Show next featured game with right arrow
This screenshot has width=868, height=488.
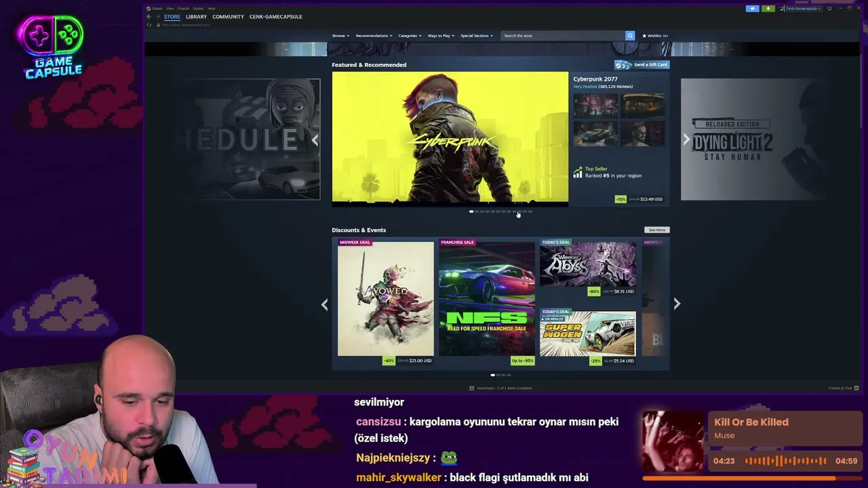point(686,140)
